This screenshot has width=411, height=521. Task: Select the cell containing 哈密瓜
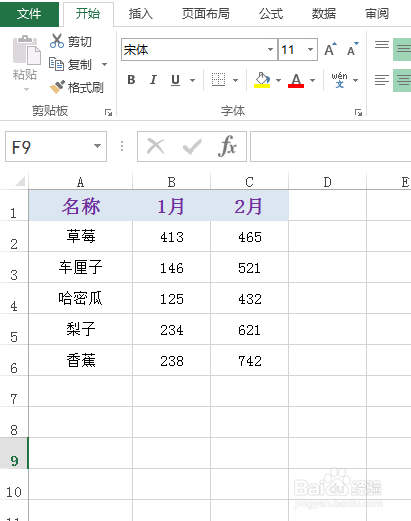tap(81, 298)
